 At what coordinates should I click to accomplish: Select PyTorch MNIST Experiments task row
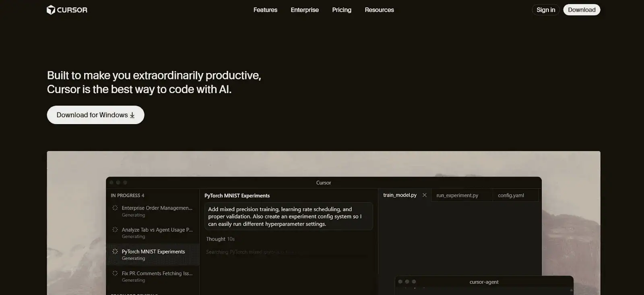click(x=153, y=255)
